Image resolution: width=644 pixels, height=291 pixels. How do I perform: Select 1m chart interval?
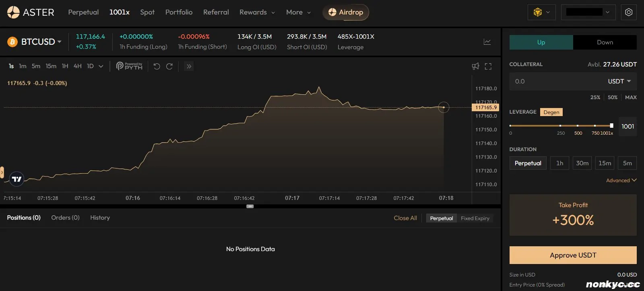[x=23, y=66]
